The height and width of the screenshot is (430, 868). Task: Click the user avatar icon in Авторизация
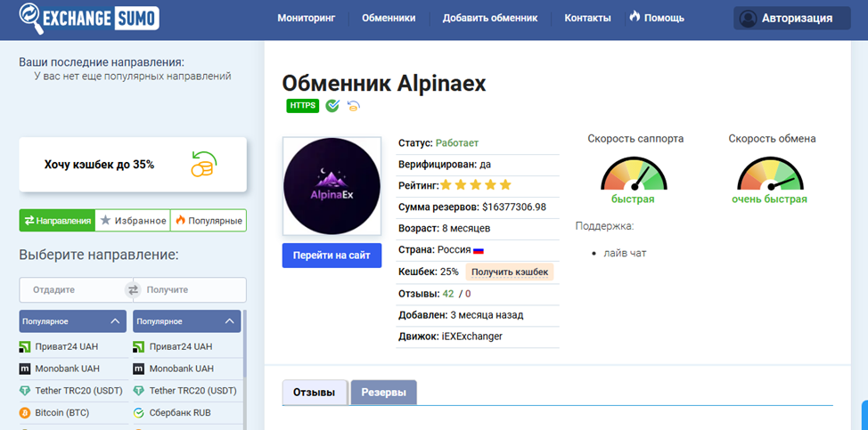click(x=748, y=18)
